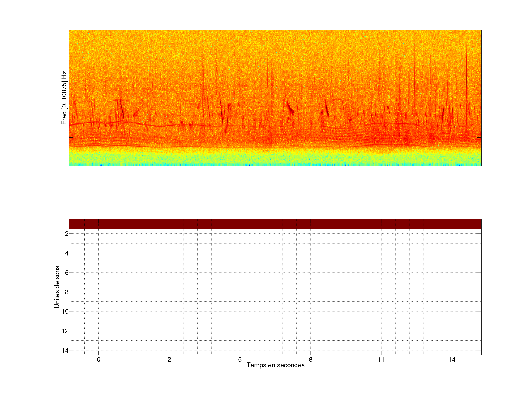Click x-axis tick label 8
The height and width of the screenshot is (399, 532).
(311, 359)
